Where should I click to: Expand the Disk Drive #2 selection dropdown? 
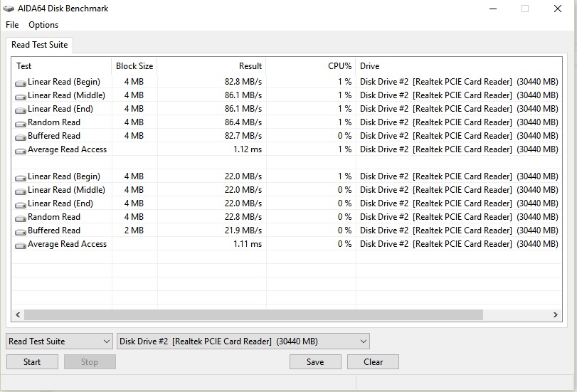(x=243, y=341)
